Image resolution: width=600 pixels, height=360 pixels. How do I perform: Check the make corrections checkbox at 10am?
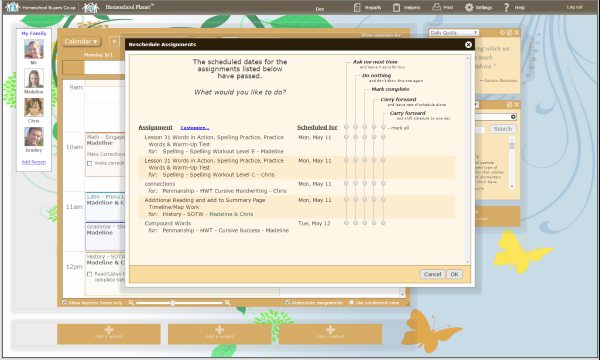click(x=90, y=163)
